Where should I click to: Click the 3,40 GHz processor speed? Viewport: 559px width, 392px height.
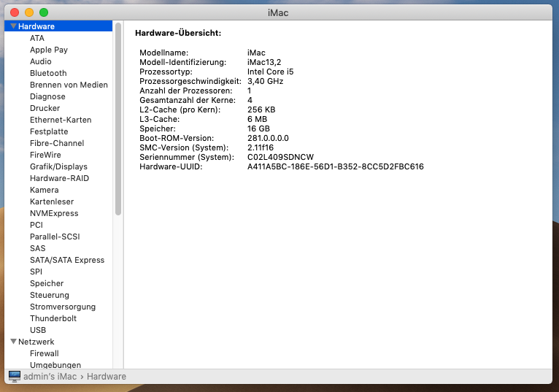coord(265,81)
